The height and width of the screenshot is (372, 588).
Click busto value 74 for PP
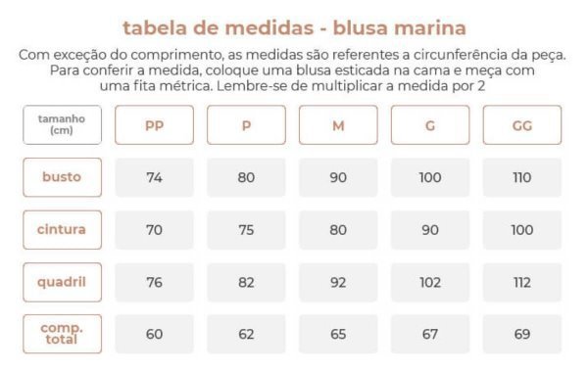pos(154,177)
